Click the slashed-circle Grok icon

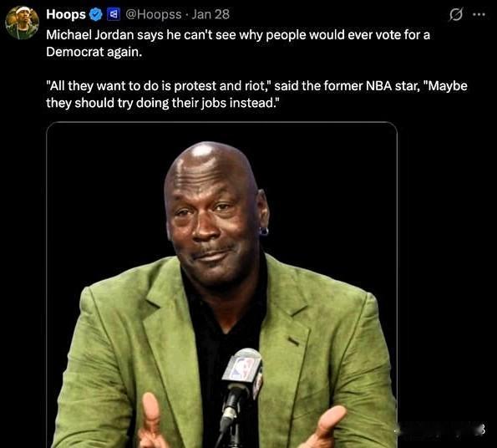[456, 14]
